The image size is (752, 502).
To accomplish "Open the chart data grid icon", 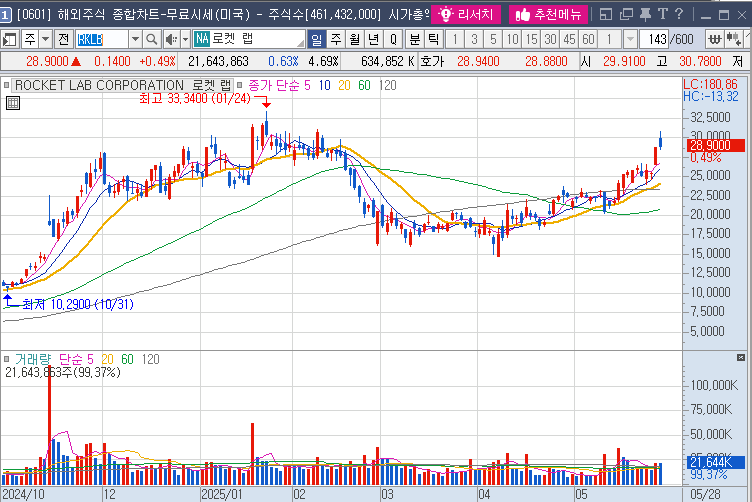I will [x=13, y=103].
